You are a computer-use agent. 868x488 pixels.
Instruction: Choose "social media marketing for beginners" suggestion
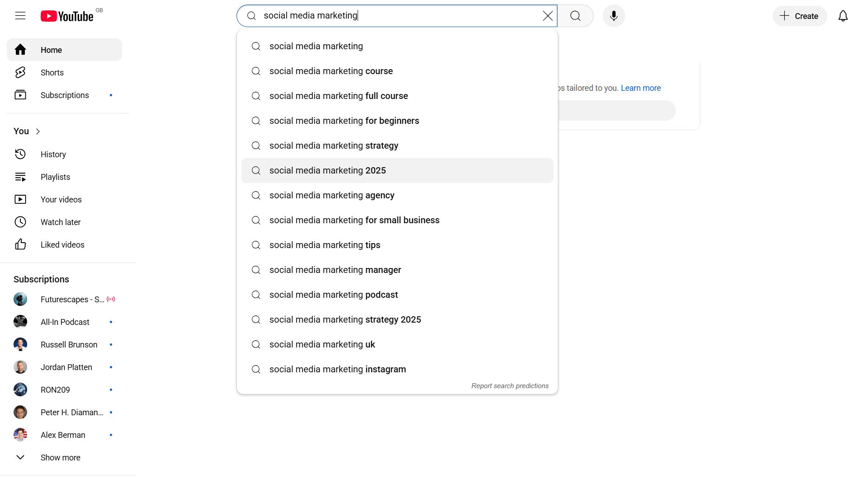point(344,121)
